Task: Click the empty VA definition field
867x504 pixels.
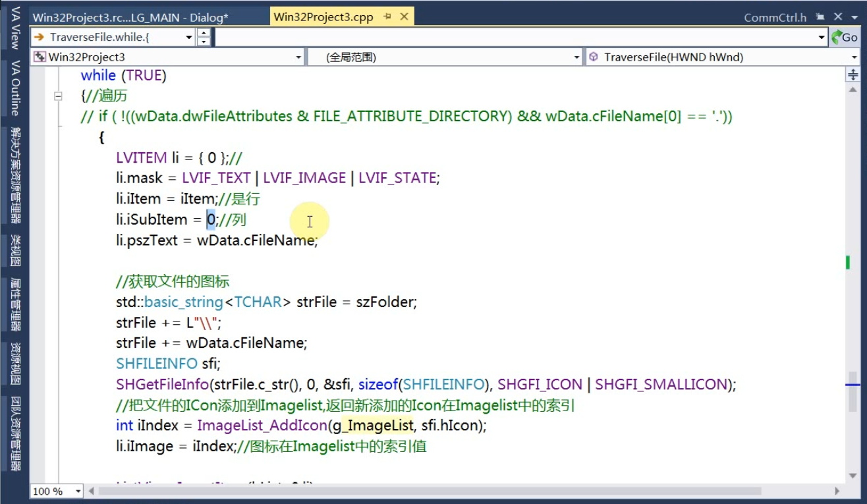Action: tap(516, 38)
